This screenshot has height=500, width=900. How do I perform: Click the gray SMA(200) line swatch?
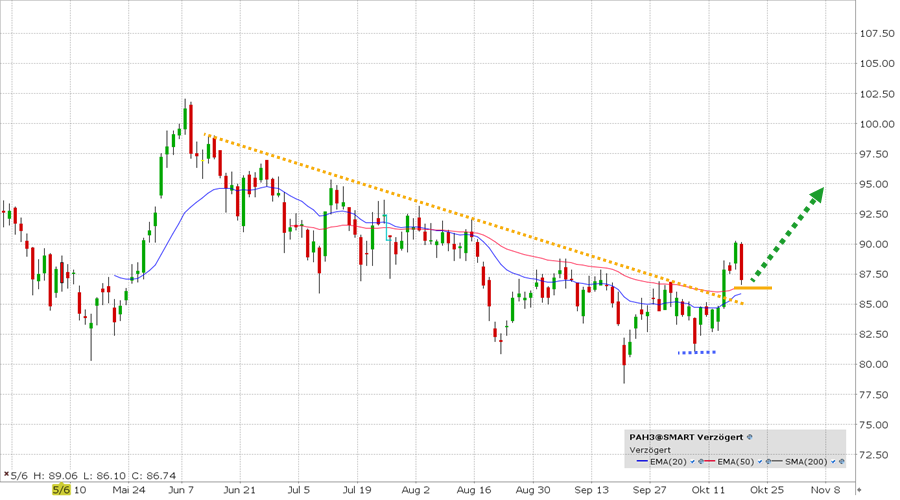coord(777,461)
